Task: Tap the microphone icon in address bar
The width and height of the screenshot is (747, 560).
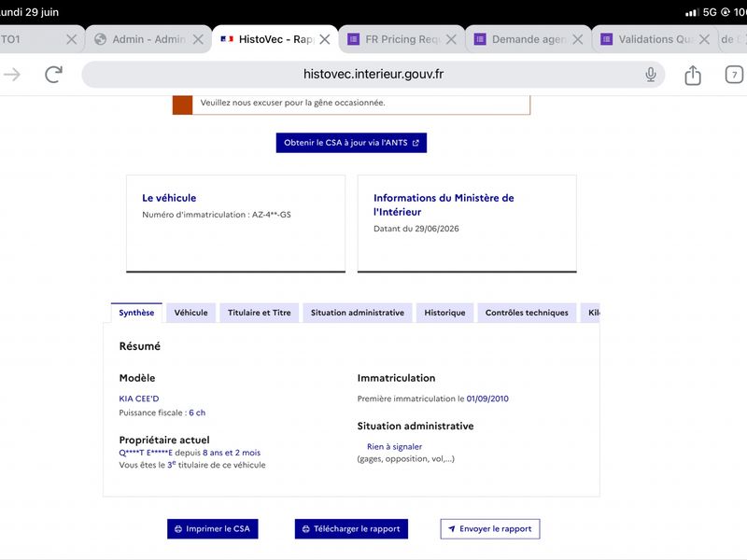Action: tap(650, 75)
